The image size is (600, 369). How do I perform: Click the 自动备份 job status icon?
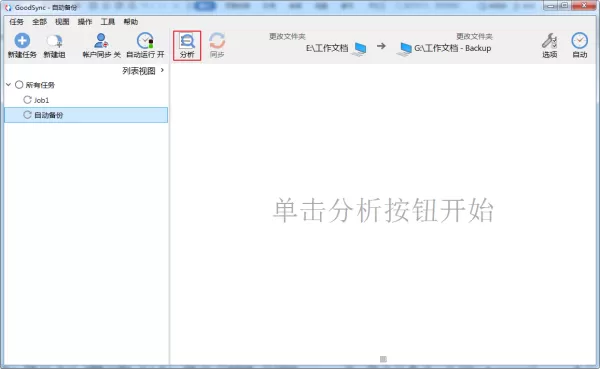(27, 115)
